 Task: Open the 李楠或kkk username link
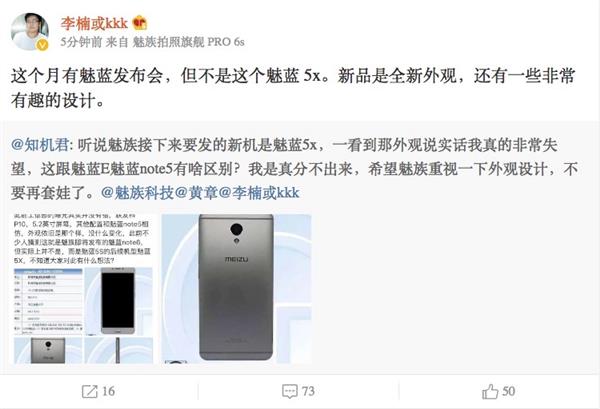point(94,23)
